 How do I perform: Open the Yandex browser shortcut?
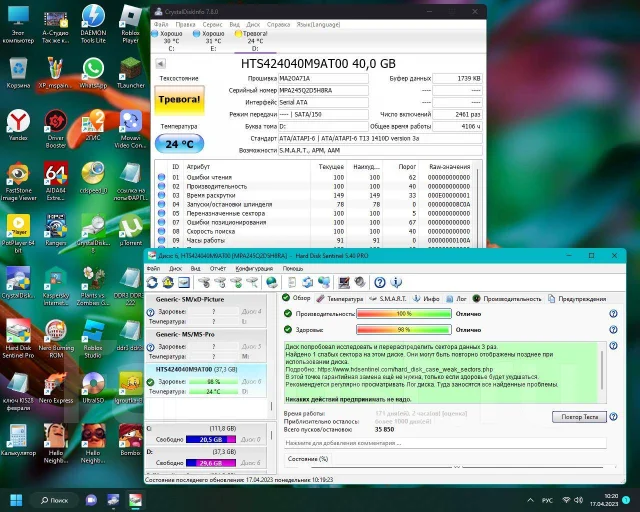18,125
